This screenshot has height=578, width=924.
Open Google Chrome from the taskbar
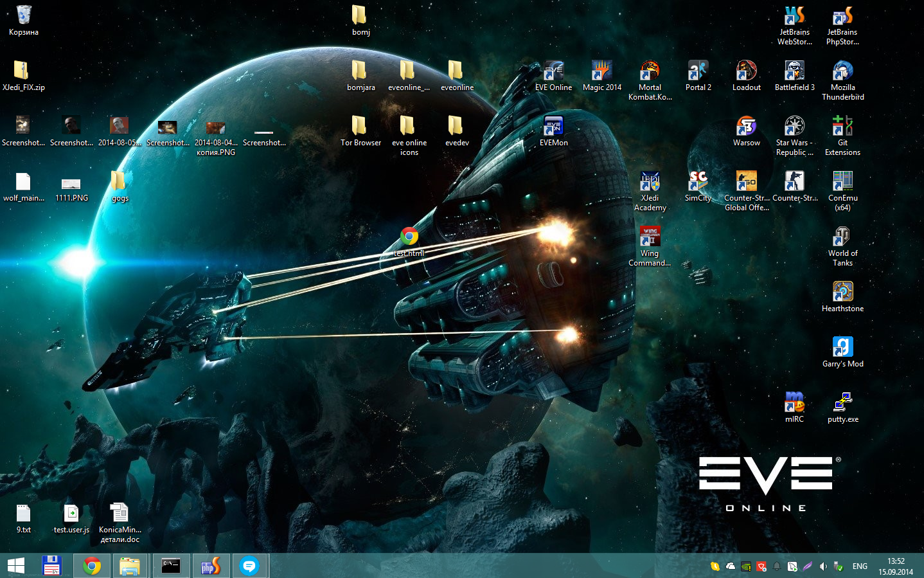pyautogui.click(x=92, y=566)
